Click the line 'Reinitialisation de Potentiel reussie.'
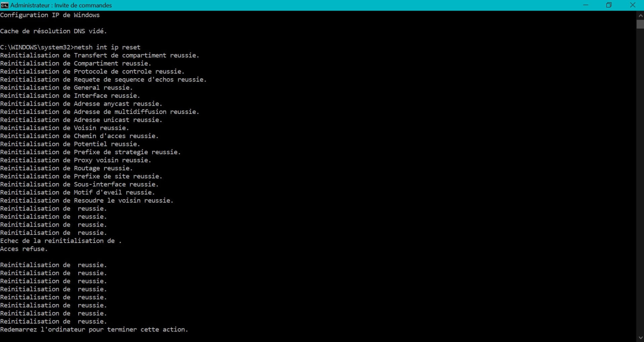644x342 pixels. point(70,144)
